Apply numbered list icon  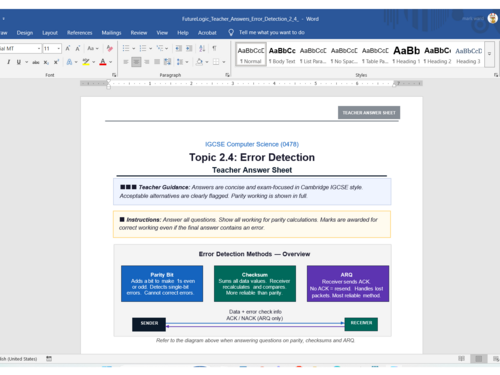143,49
